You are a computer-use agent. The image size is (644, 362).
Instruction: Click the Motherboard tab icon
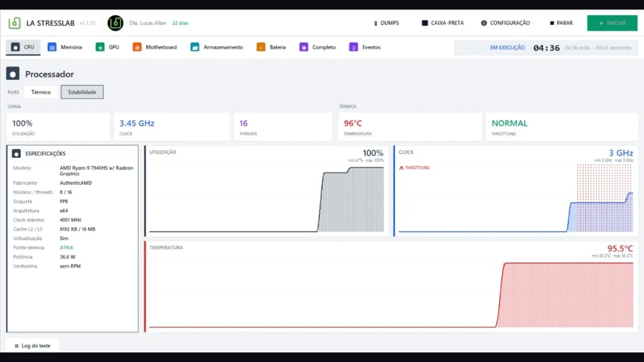[137, 47]
